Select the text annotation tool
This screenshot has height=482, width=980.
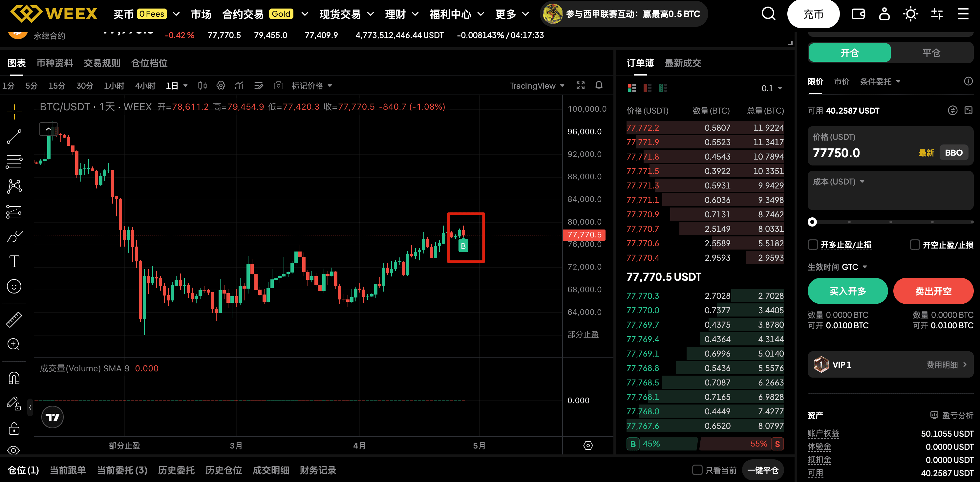[14, 261]
